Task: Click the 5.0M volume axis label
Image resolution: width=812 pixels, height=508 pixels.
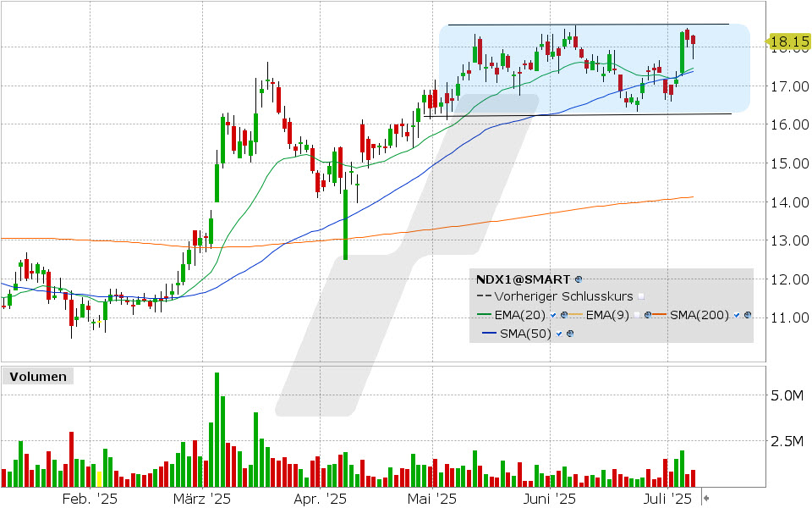Action: [787, 396]
